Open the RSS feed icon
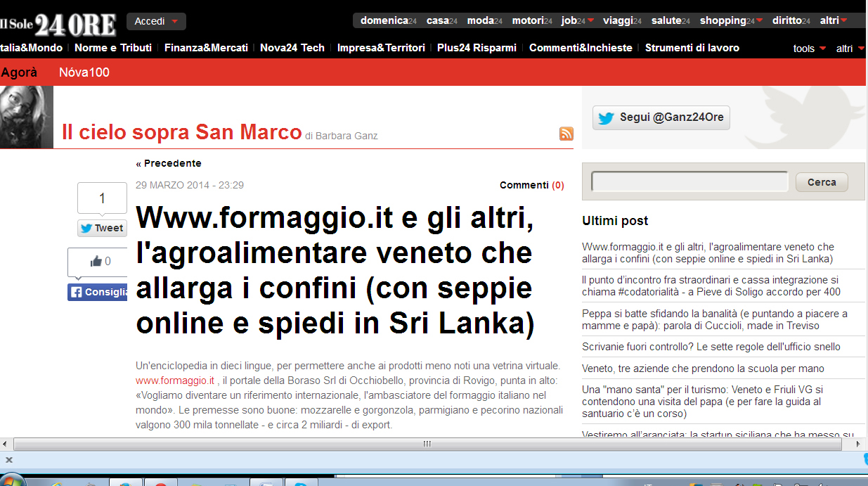The image size is (868, 486). tap(566, 134)
